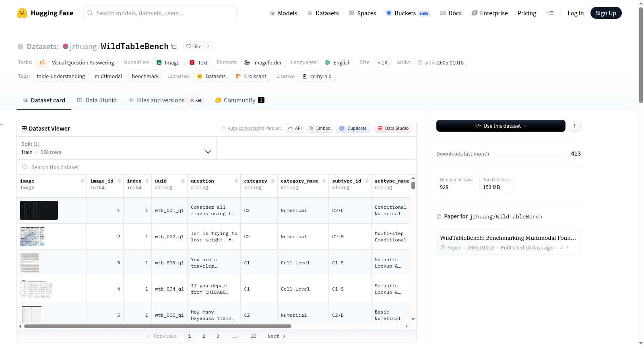The image size is (644, 347).
Task: Go to the Pricing page
Action: 527,13
